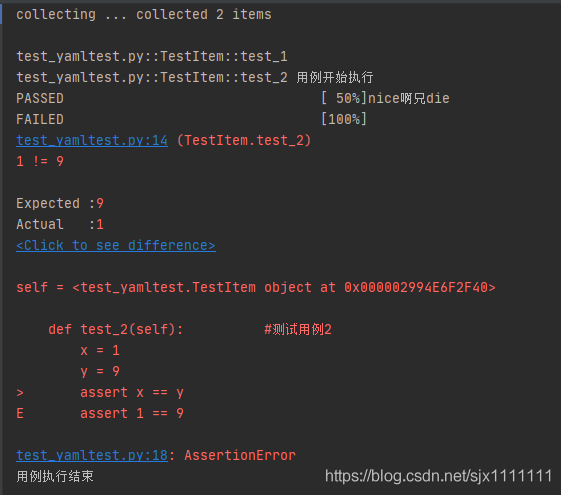Click the 'def test_2(self):' code line
The height and width of the screenshot is (495, 561).
[116, 329]
